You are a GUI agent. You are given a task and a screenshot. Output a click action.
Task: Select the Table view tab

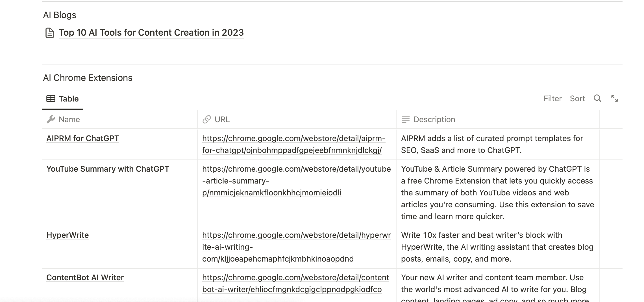pos(62,99)
